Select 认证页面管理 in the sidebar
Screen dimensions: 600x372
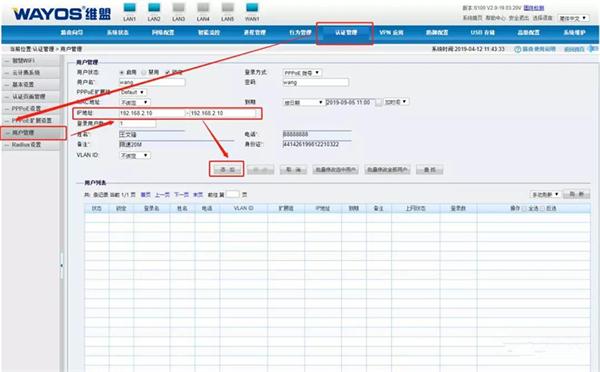tap(31, 96)
